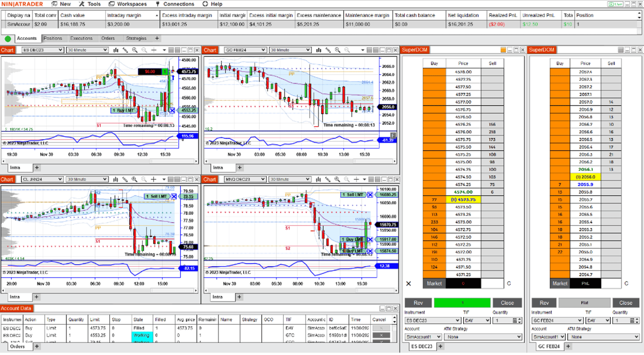Click Rev button in GC FEB24 SuperDOM
This screenshot has width=644, height=355.
(x=545, y=303)
